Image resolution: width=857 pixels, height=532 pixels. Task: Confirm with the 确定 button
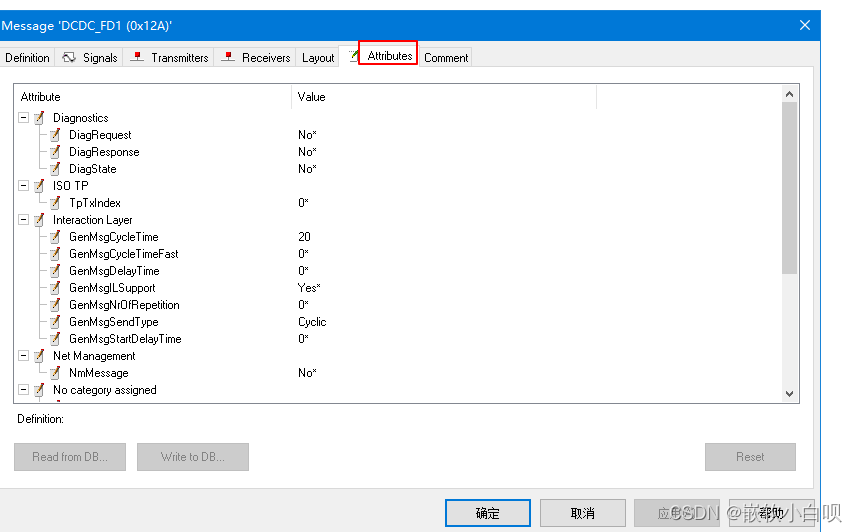click(488, 513)
